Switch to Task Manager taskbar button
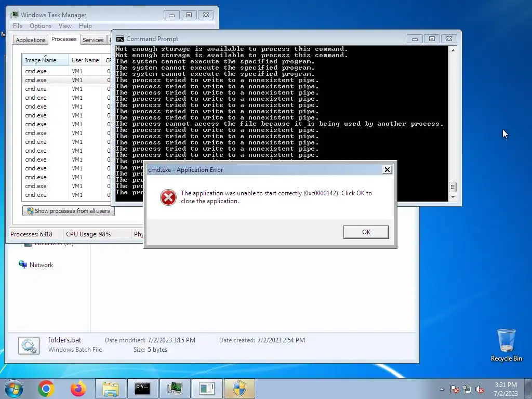 (175, 389)
